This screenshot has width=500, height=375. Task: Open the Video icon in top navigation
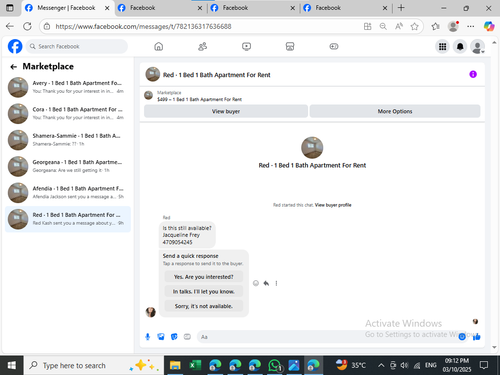click(x=246, y=46)
